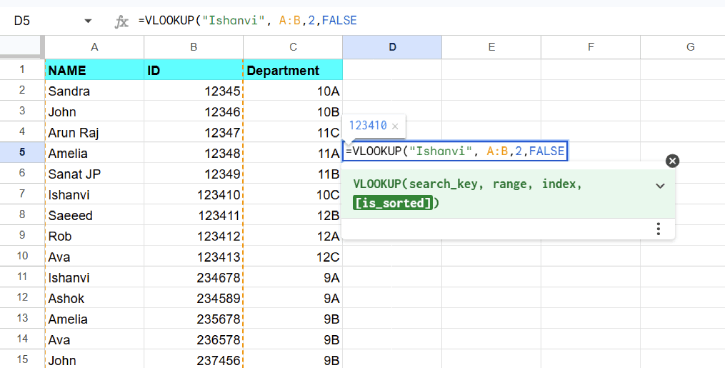Select column D header
This screenshot has width=725, height=368.
pos(392,47)
